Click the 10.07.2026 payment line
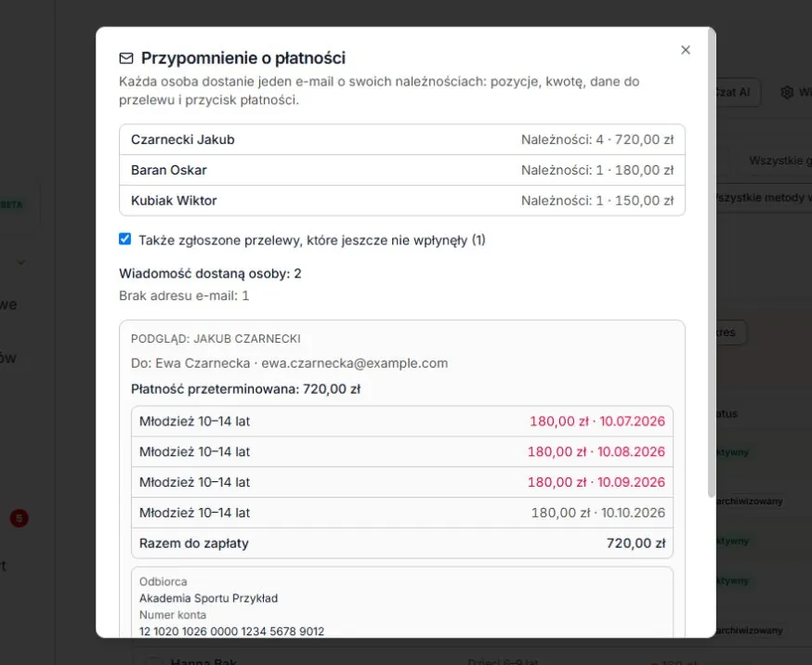The image size is (812, 665). 402,422
